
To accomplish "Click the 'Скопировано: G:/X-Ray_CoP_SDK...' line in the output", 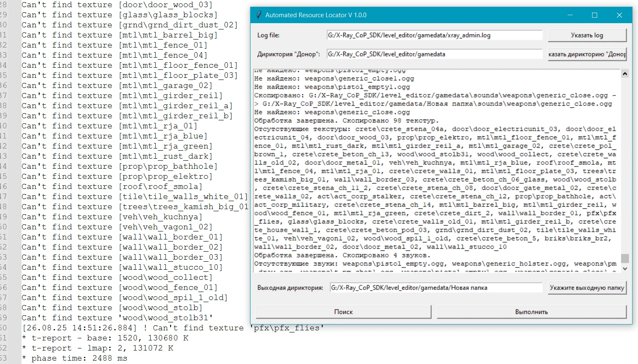I will (x=435, y=100).
